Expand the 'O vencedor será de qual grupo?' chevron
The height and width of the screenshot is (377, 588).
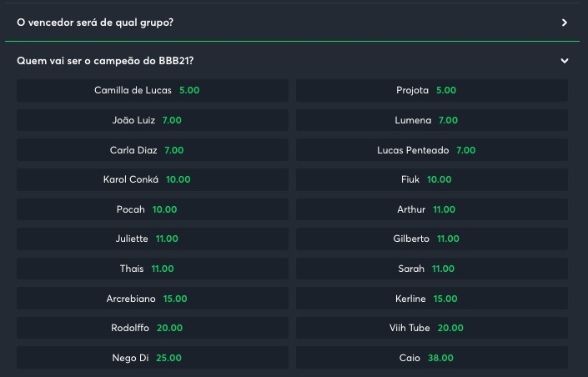[x=565, y=23]
